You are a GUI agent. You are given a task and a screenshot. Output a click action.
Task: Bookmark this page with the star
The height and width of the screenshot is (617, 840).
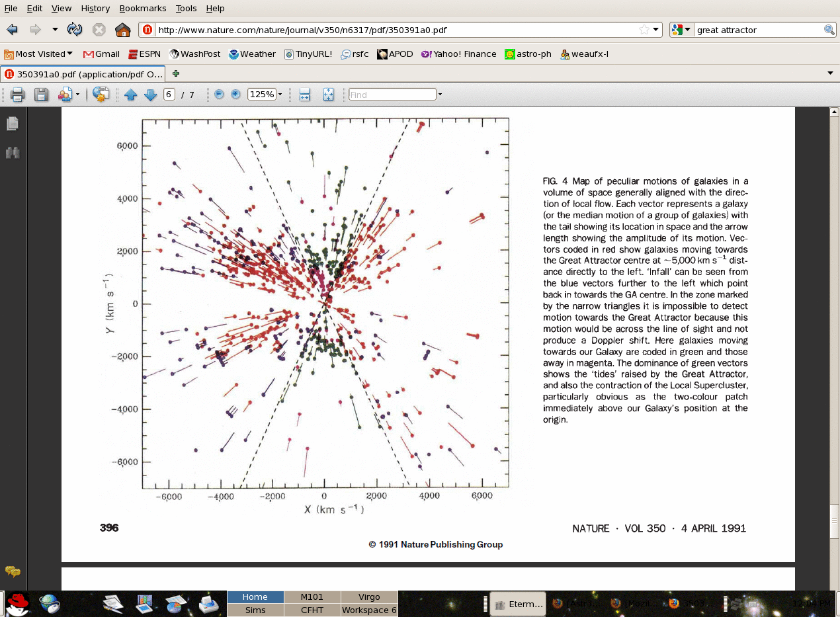644,30
